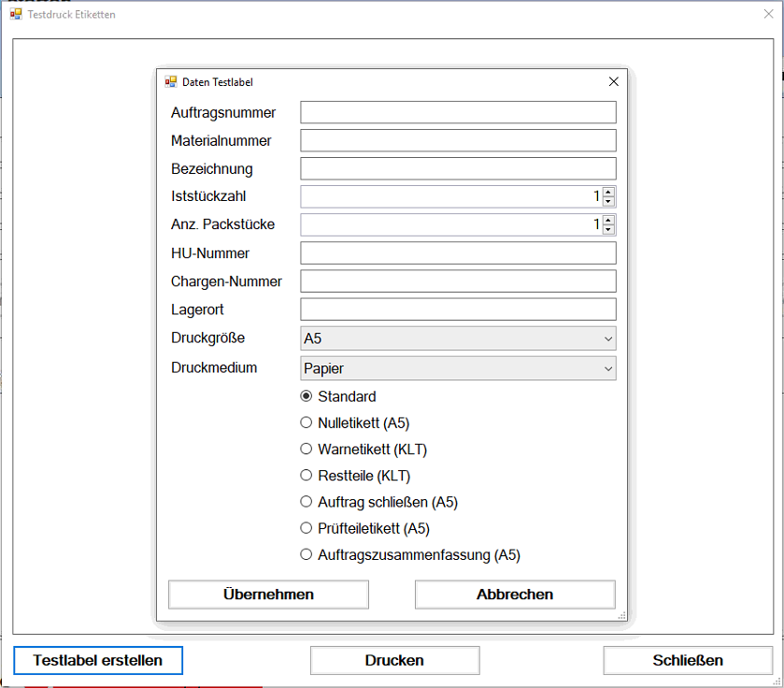
Task: Click Testlabel erstellen button
Action: click(x=98, y=660)
